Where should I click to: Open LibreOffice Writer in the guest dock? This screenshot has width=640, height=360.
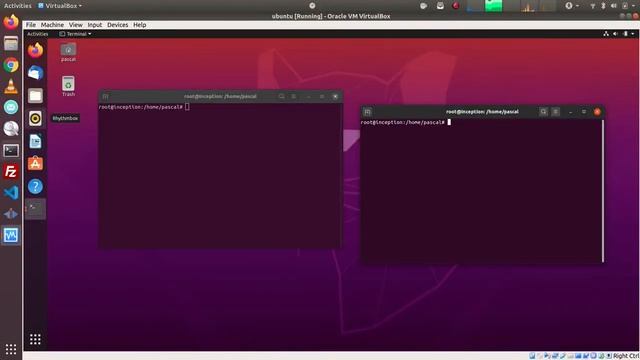coord(36,141)
